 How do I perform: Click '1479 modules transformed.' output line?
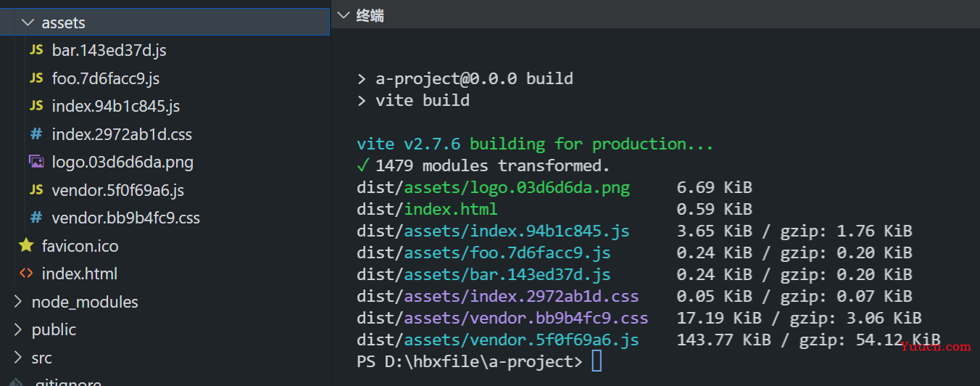pyautogui.click(x=493, y=165)
